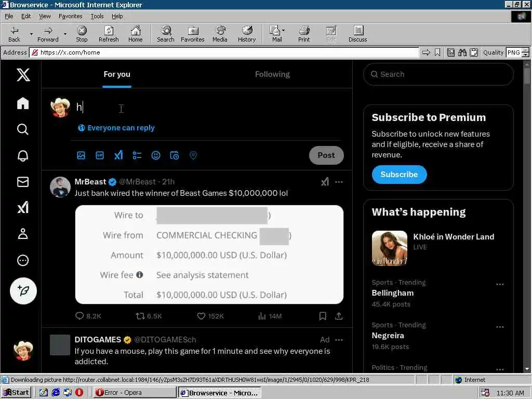This screenshot has width=532, height=399.
Task: Launch Opera from quick launch
Action: coord(79,393)
